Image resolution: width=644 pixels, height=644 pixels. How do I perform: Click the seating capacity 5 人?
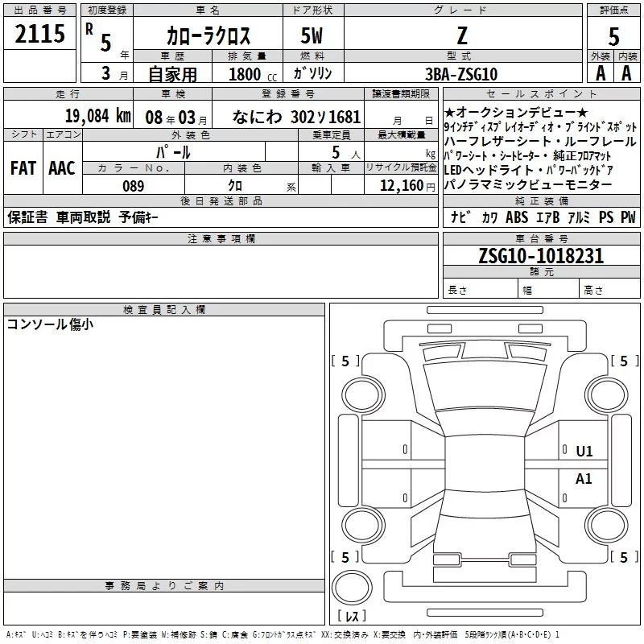pyautogui.click(x=345, y=153)
